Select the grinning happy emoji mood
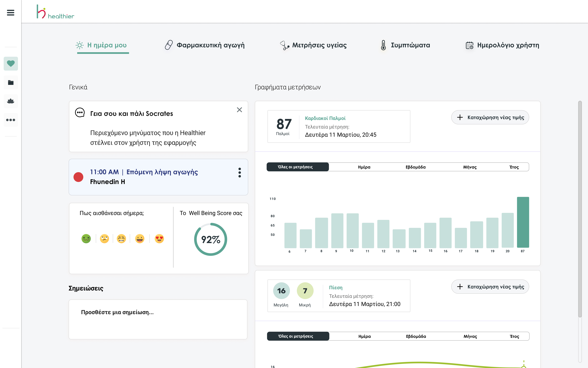Image resolution: width=588 pixels, height=368 pixels. coord(140,239)
